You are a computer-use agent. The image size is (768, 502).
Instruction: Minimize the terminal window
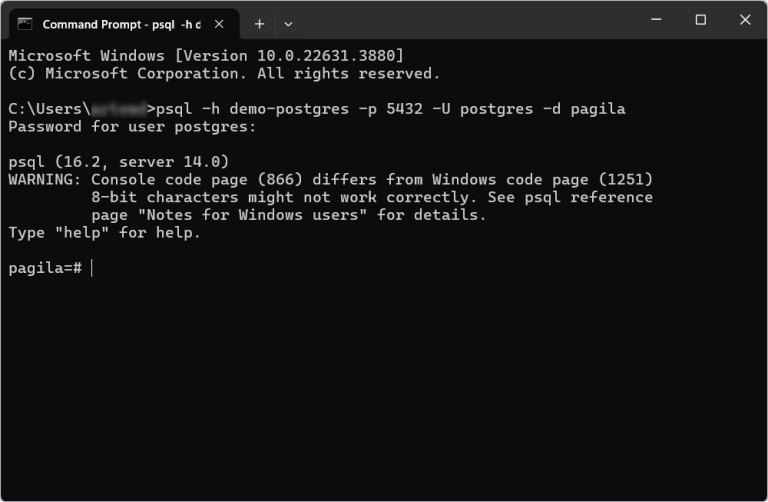pyautogui.click(x=654, y=20)
